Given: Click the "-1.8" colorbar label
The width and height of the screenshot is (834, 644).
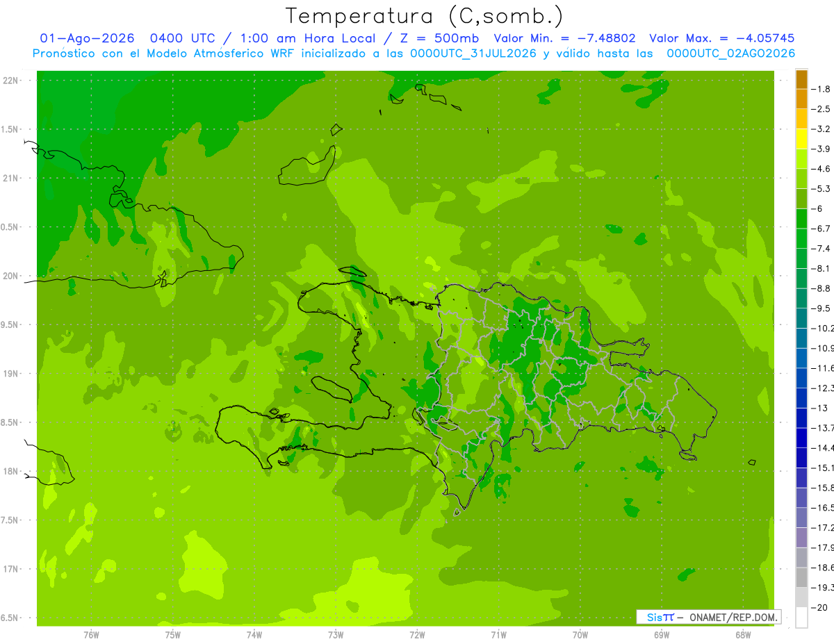Looking at the screenshot, I should click(821, 89).
